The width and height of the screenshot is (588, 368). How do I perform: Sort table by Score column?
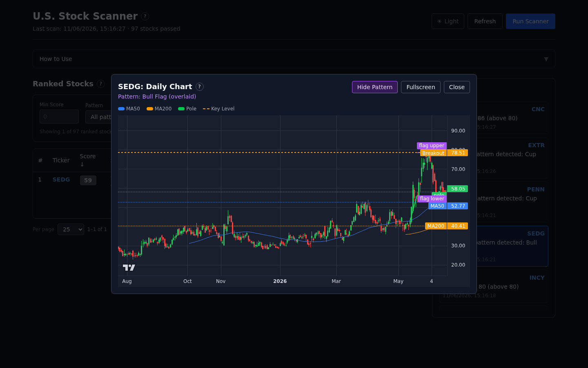coord(87,160)
